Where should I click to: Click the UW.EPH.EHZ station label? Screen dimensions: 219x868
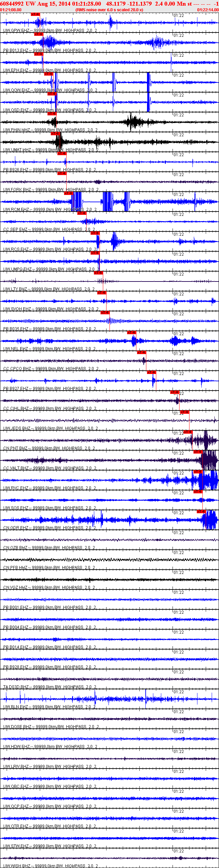[x=16, y=70]
